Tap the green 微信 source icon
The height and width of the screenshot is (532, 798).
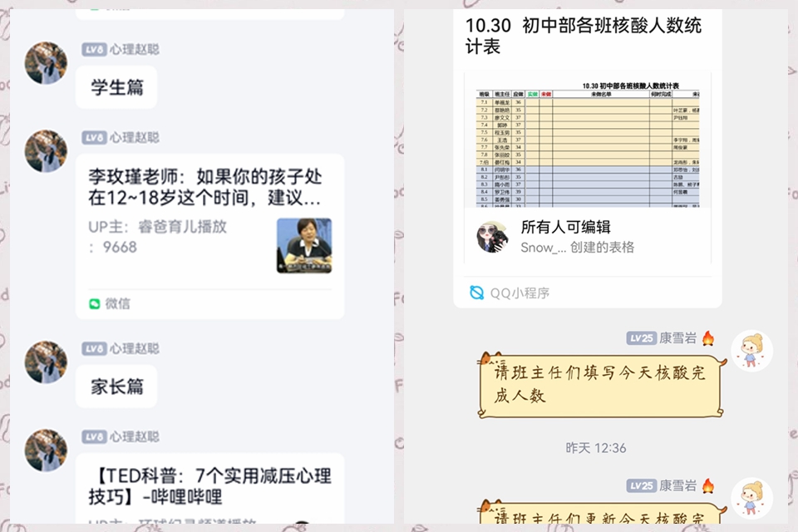pos(95,304)
